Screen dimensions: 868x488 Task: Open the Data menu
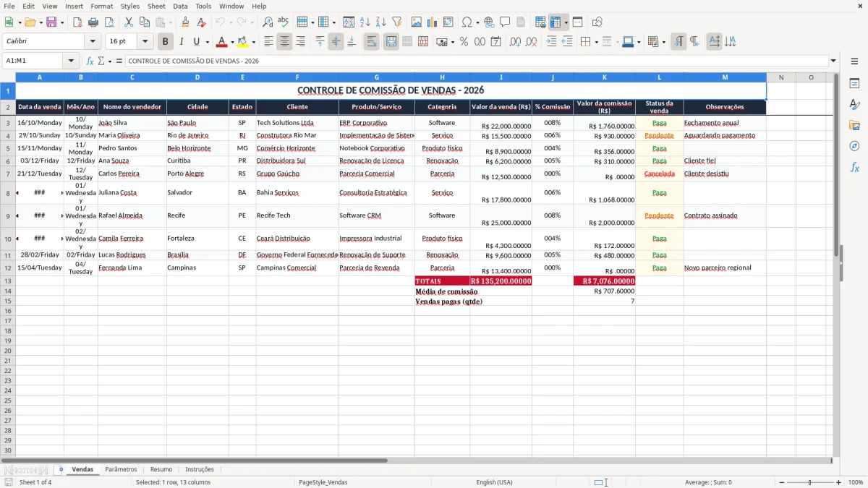coord(180,6)
